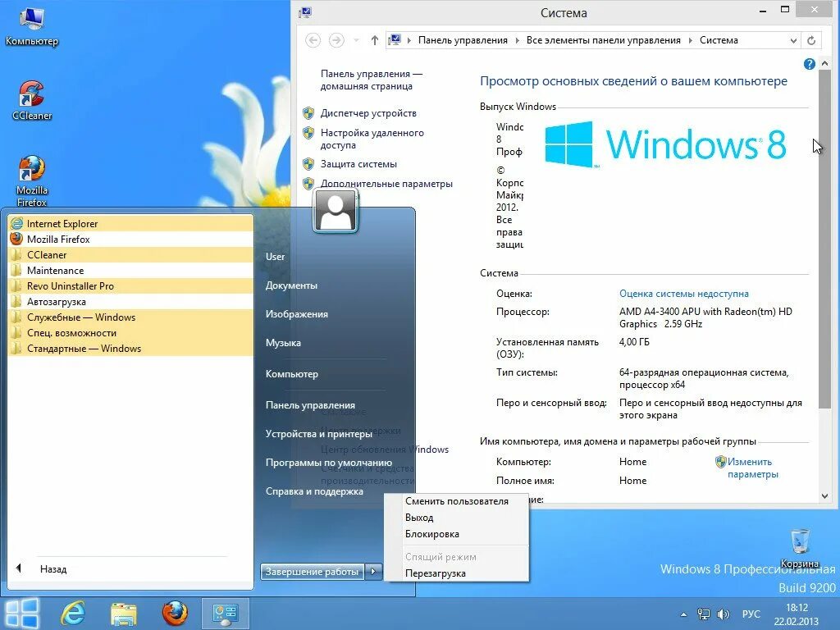Expand the arrow beside Завершение работы
Viewport: 840px width, 630px height.
pos(373,572)
